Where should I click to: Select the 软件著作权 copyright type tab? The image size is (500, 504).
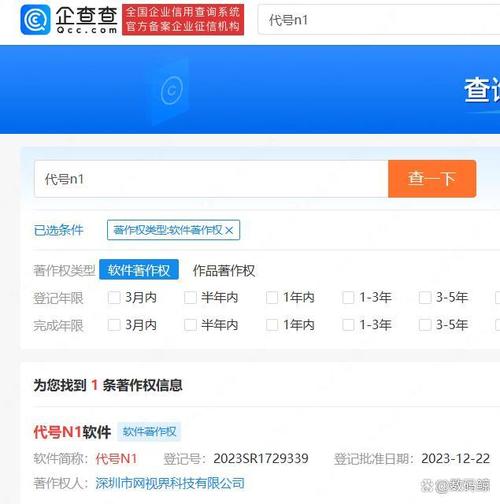coord(139,270)
